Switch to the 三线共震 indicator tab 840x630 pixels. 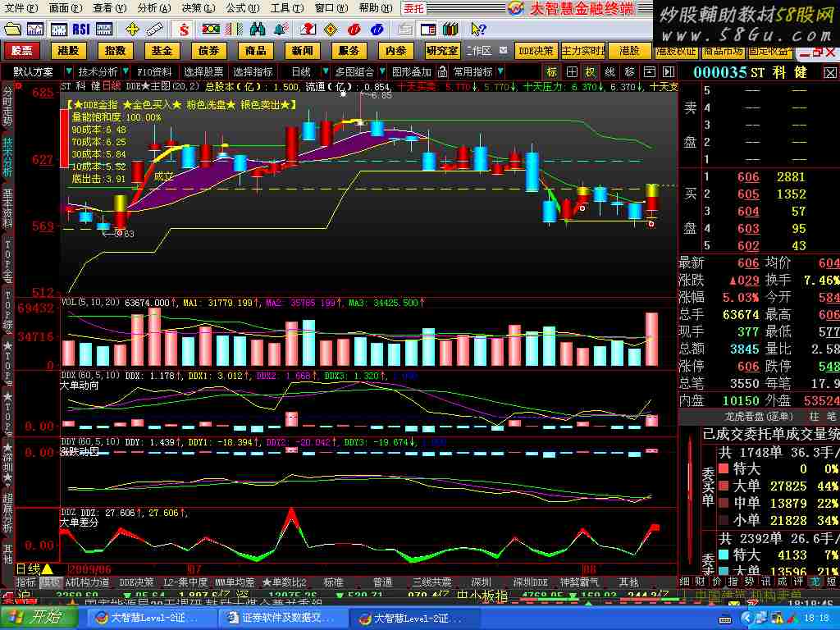431,582
